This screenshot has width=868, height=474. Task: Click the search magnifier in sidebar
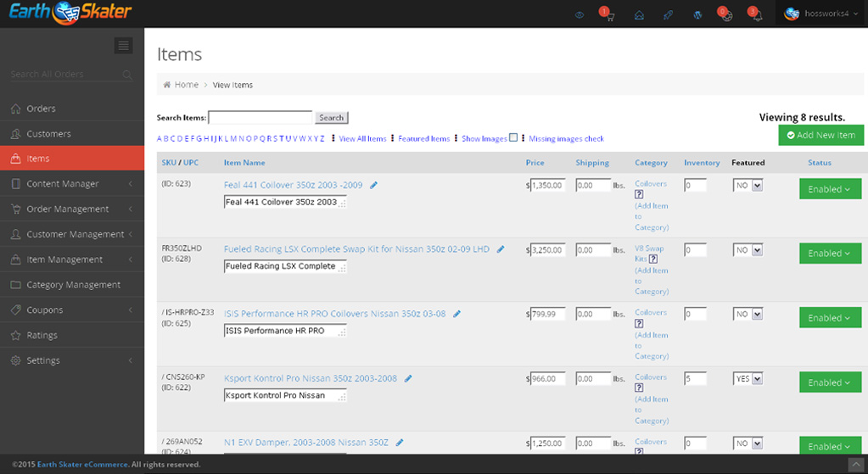[x=127, y=75]
